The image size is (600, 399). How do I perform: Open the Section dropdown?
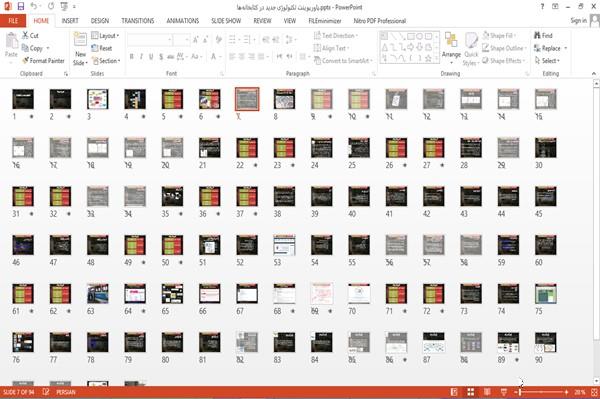tap(106, 60)
